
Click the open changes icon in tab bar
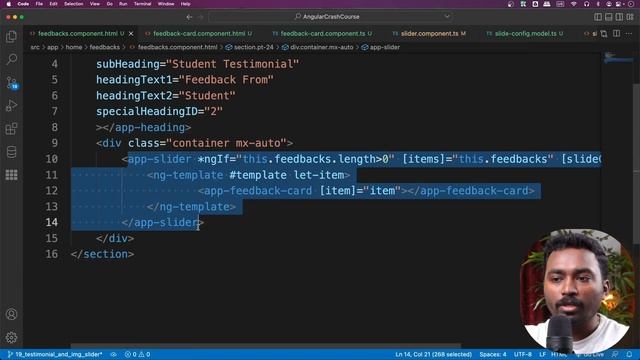coord(604,33)
